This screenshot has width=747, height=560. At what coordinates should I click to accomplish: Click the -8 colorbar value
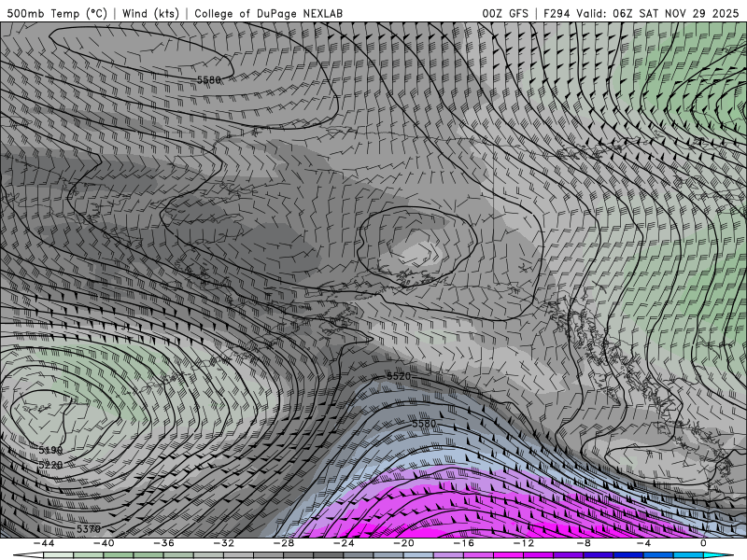pyautogui.click(x=585, y=543)
